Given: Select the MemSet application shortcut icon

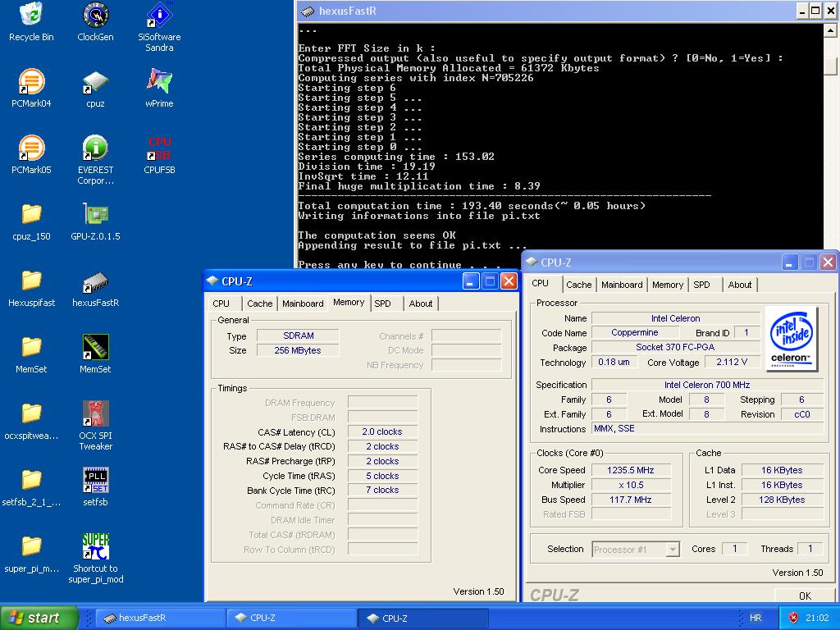Looking at the screenshot, I should click(95, 347).
